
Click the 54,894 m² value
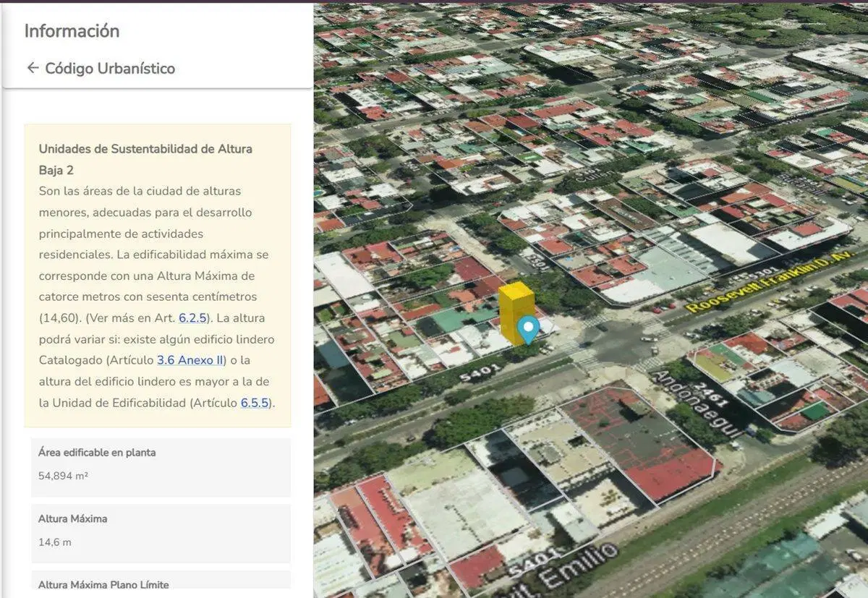tap(63, 476)
